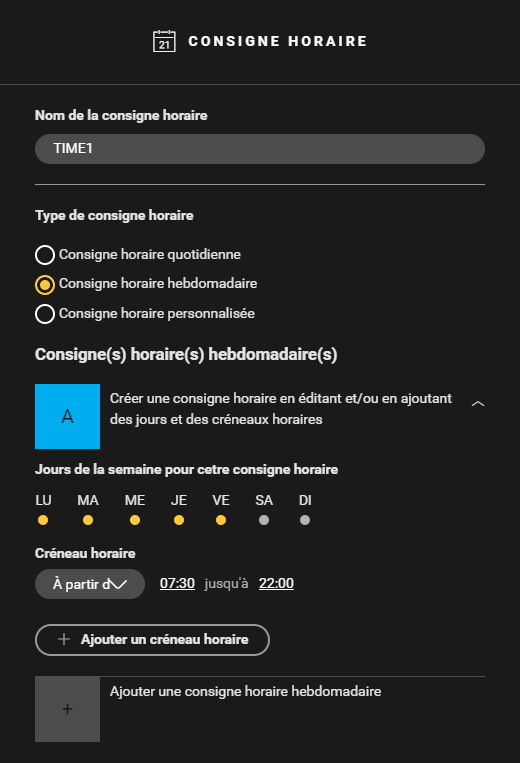
Task: Enable the SA day dot
Action: [x=264, y=520]
